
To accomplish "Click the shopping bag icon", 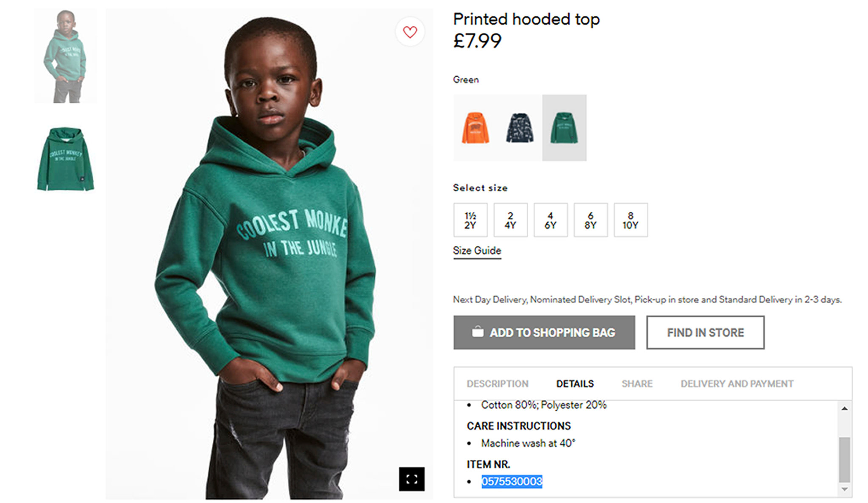I will tap(478, 332).
